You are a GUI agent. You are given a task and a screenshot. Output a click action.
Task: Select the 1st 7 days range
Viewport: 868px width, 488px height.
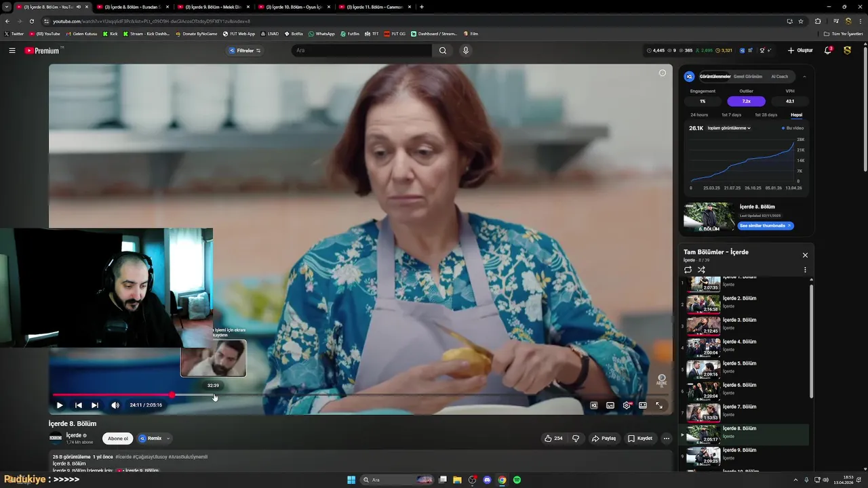[732, 115]
